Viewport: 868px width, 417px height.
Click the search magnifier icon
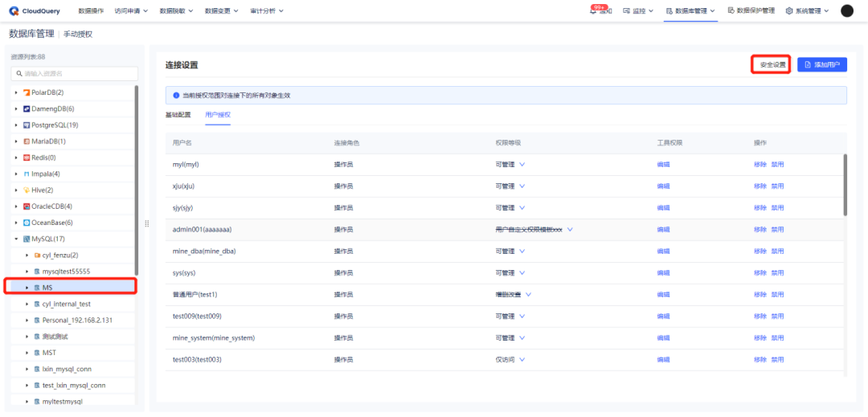coord(19,74)
